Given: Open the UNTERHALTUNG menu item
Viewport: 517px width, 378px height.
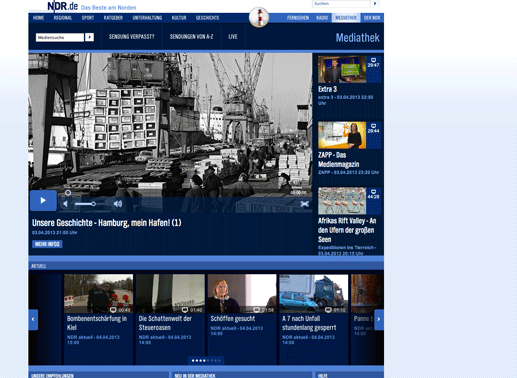Looking at the screenshot, I should pos(147,18).
